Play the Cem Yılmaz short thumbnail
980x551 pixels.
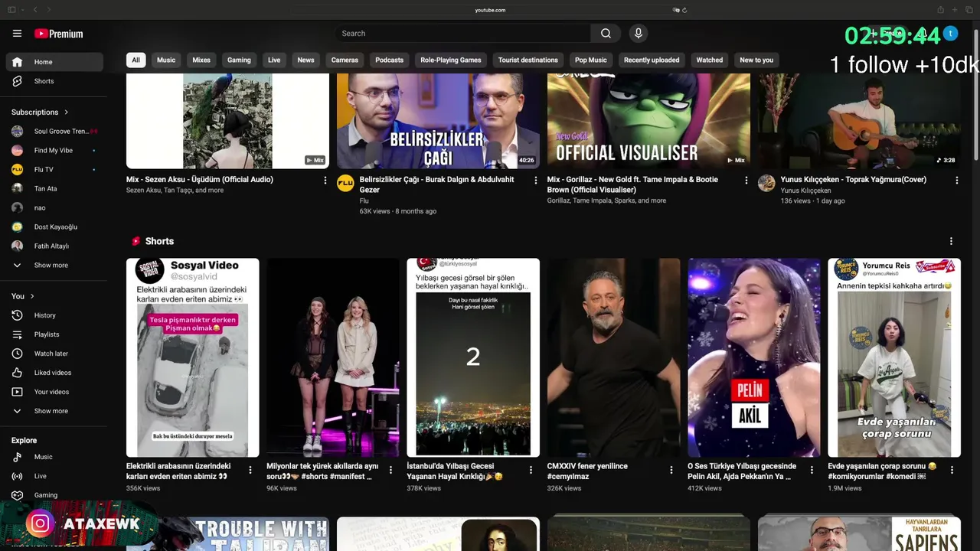tap(613, 357)
